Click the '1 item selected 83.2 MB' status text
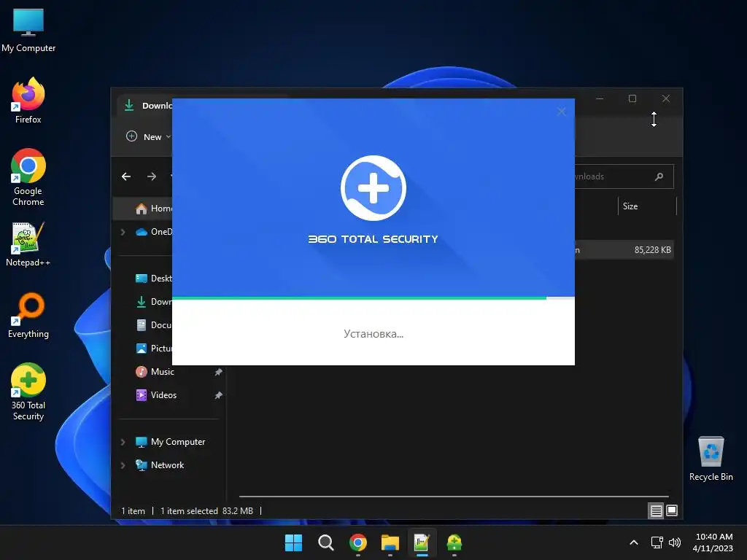 coord(206,511)
